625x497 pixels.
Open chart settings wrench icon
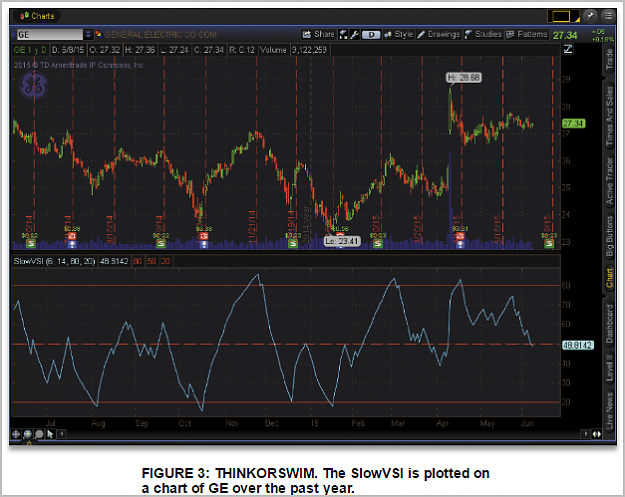click(x=354, y=35)
